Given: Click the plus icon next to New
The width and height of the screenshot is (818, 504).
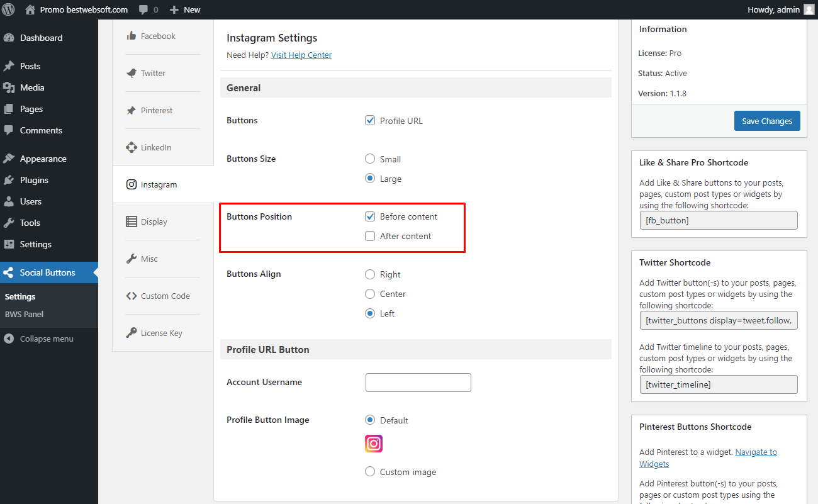Looking at the screenshot, I should (x=174, y=10).
